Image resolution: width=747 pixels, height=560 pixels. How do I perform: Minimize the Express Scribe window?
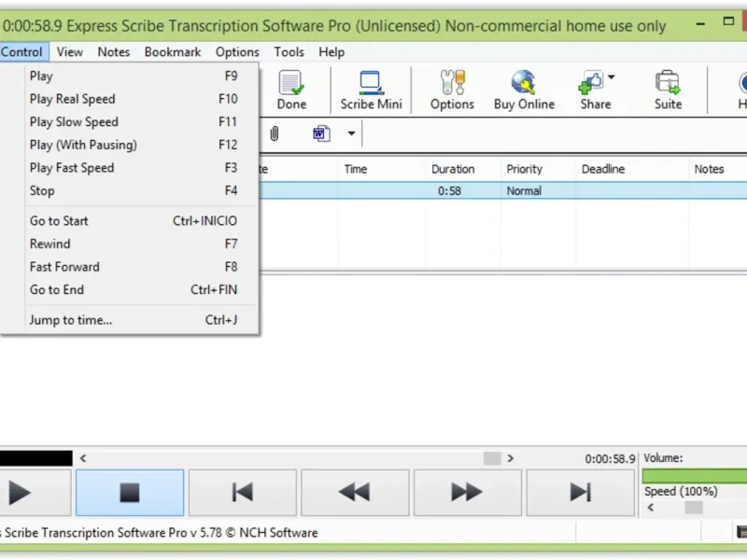coord(700,23)
